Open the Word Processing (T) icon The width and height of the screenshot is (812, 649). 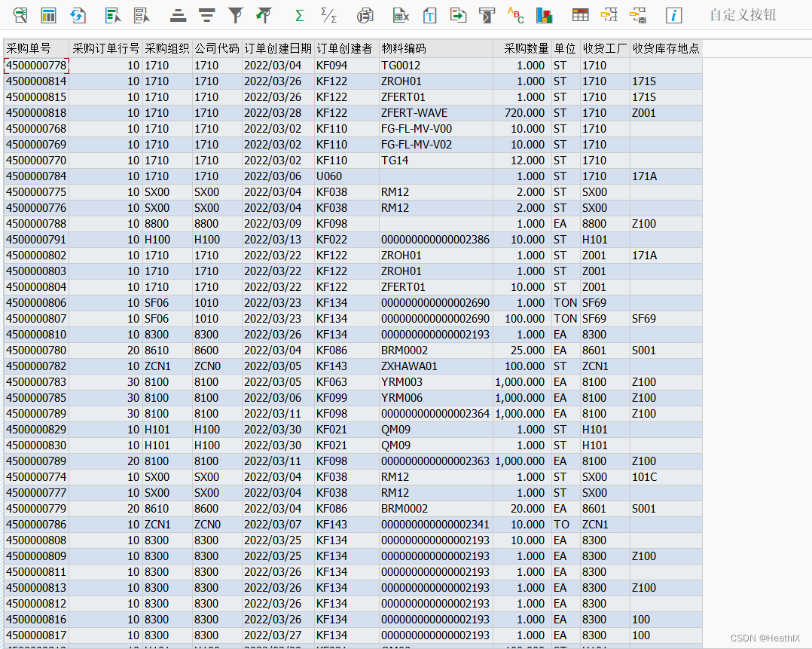429,15
